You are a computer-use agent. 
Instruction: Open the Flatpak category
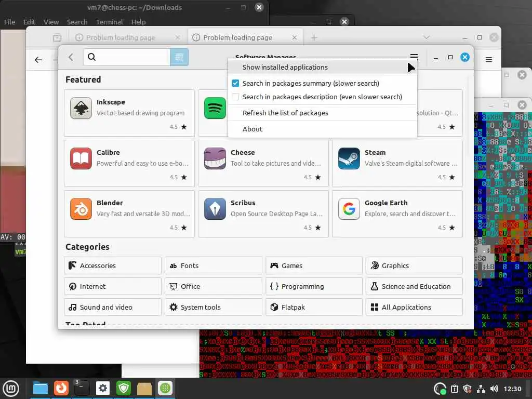314,307
